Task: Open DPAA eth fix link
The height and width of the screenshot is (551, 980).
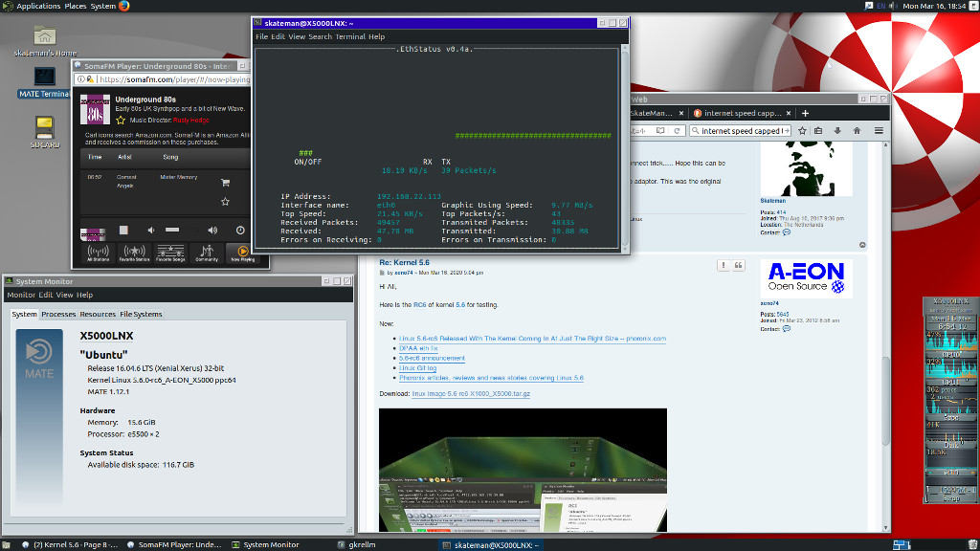Action: pyautogui.click(x=418, y=348)
